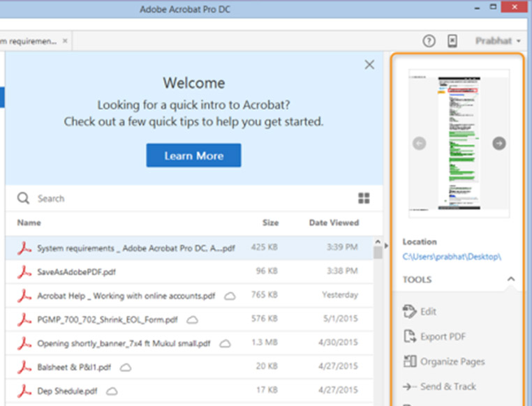Show previous page in preview thumbnail
This screenshot has width=532, height=406.
(x=419, y=143)
